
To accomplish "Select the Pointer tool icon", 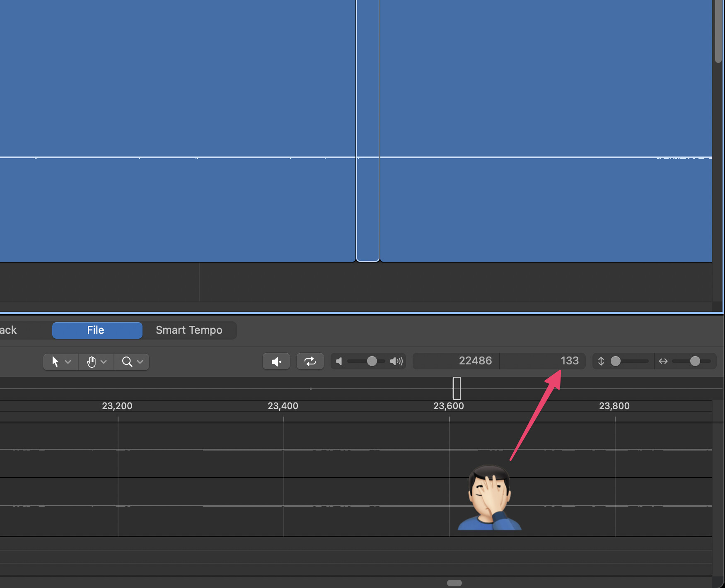I will coord(55,362).
